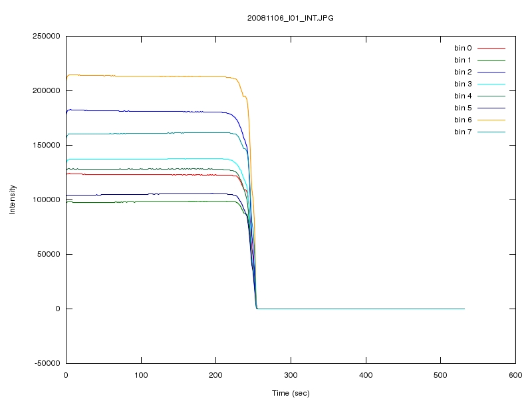Click the cyan bin 3 legend line sample

(491, 84)
